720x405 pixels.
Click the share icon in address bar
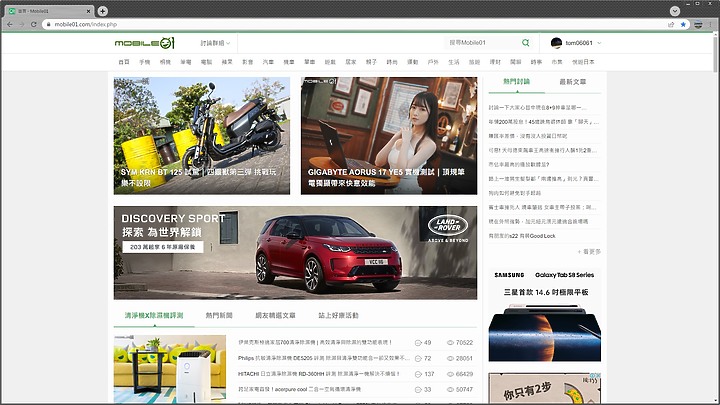(x=671, y=24)
